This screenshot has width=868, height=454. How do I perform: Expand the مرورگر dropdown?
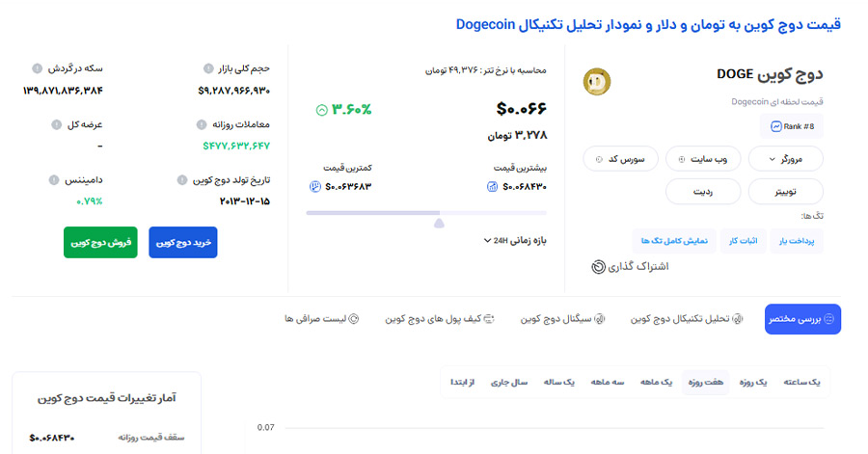785,159
